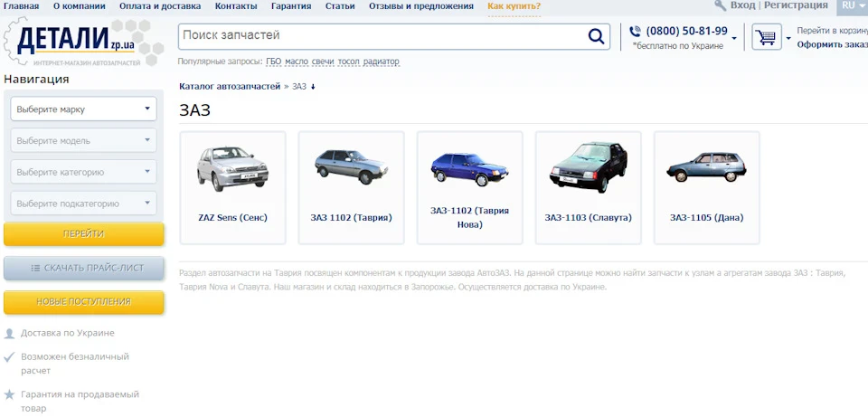The width and height of the screenshot is (868, 417).
Task: Click the checkmark icon beside безналичный расчет
Action: [x=9, y=357]
